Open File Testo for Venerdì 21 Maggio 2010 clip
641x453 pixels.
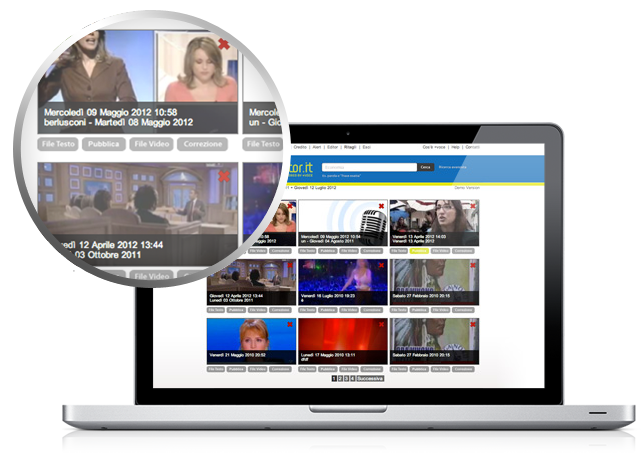coord(216,369)
